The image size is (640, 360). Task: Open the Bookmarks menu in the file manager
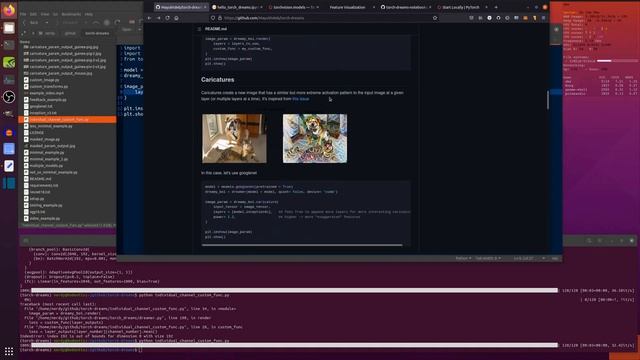(71, 14)
